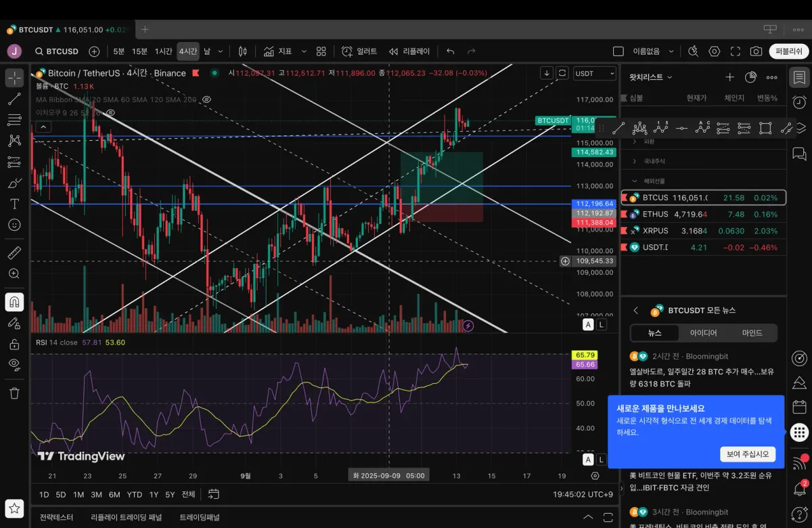Click the BTCUSD symbol search field
This screenshot has width=812, height=528.
click(57, 51)
